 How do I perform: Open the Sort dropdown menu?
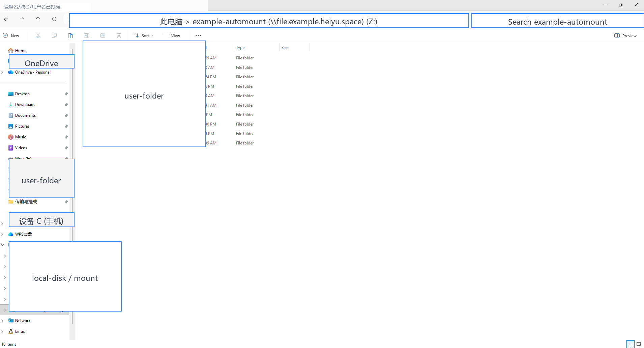pyautogui.click(x=144, y=35)
